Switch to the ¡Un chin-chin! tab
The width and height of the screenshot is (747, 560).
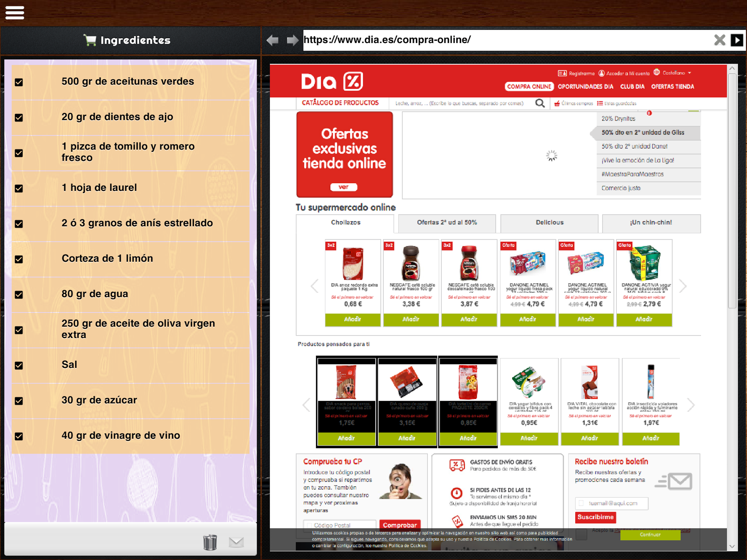click(x=651, y=223)
